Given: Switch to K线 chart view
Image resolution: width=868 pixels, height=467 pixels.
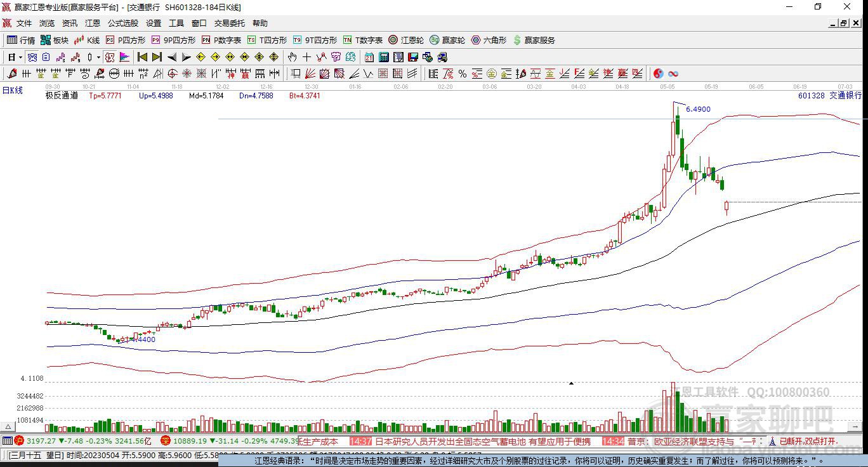Looking at the screenshot, I should click(x=88, y=40).
